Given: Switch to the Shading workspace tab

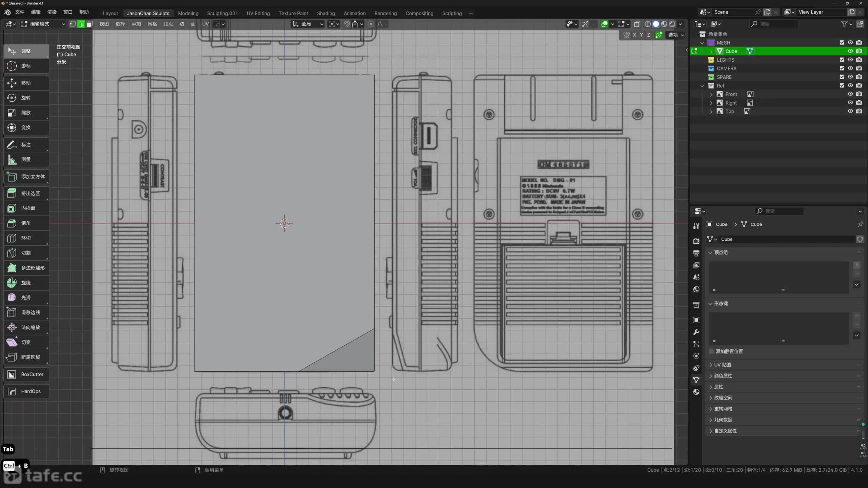Looking at the screenshot, I should 326,13.
